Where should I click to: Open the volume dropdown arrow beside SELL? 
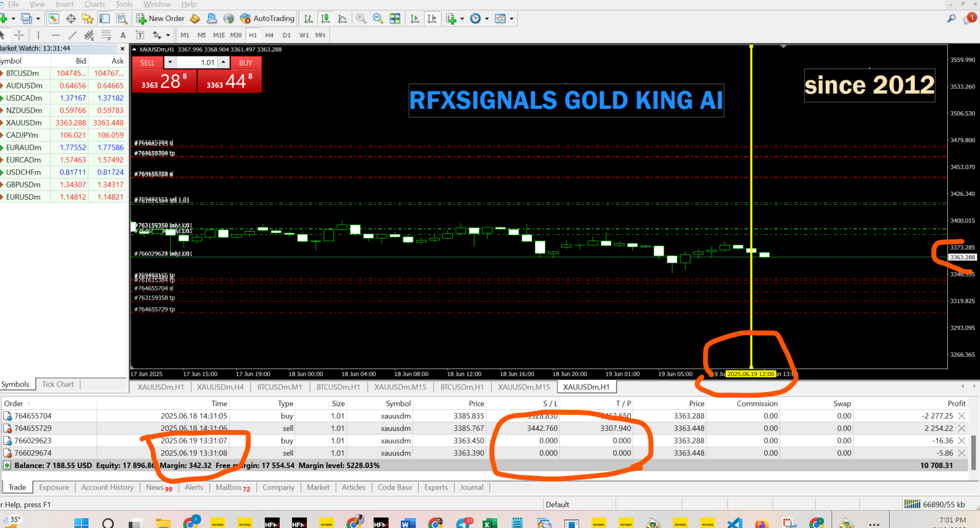coord(170,62)
